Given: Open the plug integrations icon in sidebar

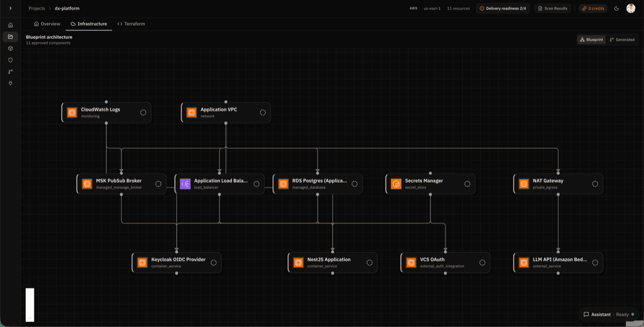Looking at the screenshot, I should click(x=10, y=83).
